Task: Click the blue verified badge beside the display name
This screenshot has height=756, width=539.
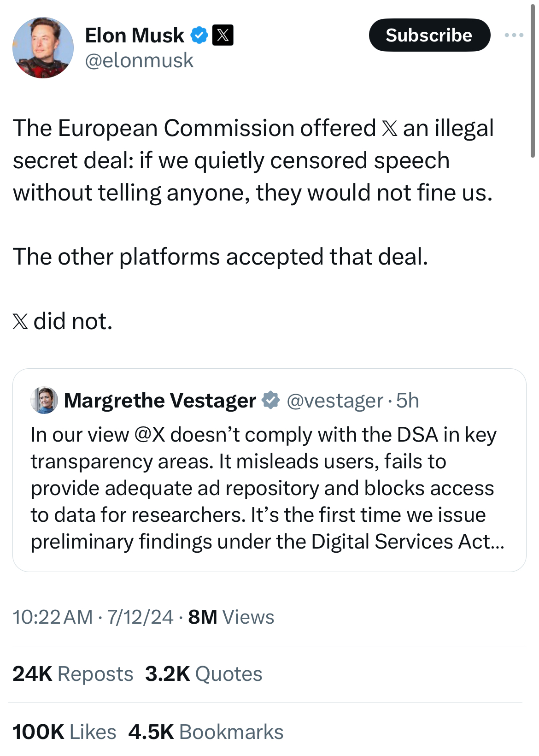Action: (x=199, y=35)
